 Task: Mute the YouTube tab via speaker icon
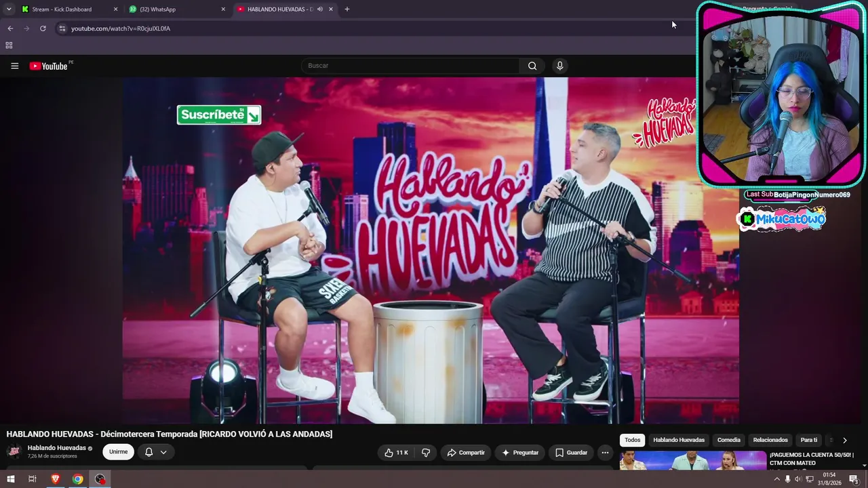(320, 9)
